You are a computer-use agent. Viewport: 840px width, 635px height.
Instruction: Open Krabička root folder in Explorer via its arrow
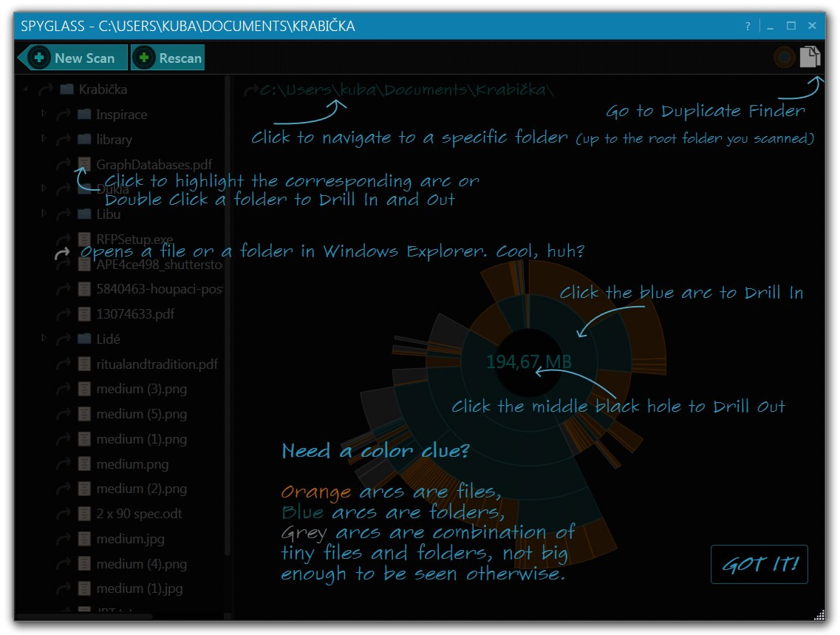(x=46, y=89)
